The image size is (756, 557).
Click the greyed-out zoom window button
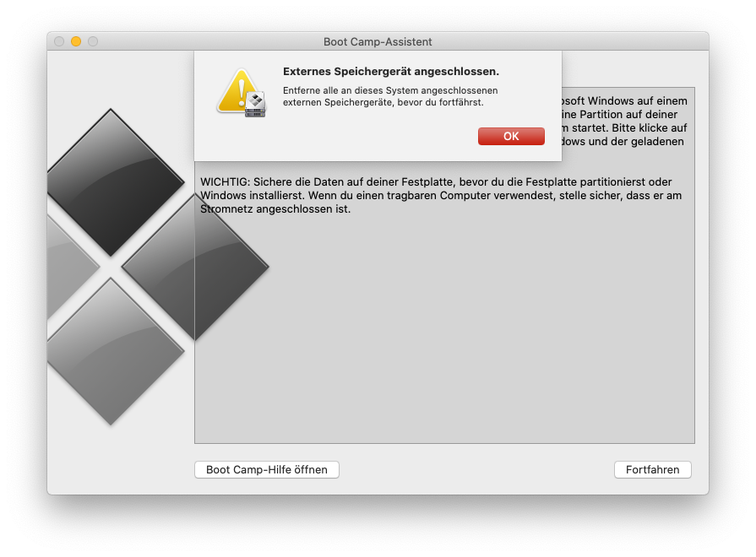[93, 41]
